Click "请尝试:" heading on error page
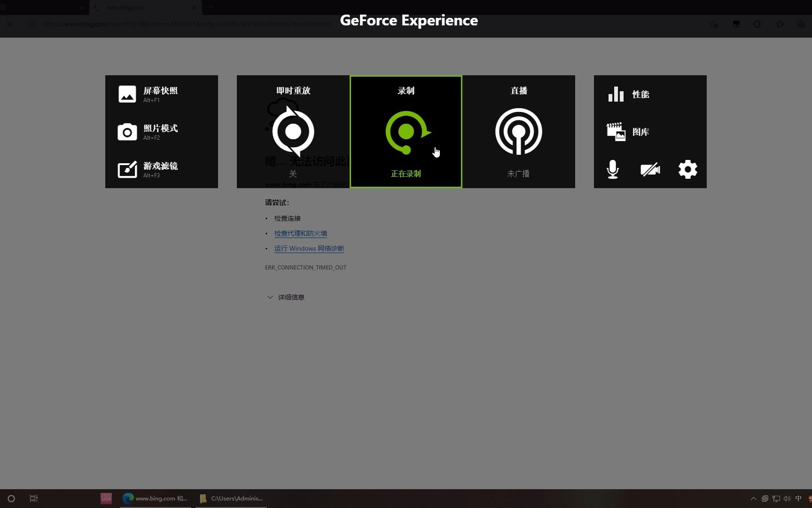This screenshot has height=508, width=812. tap(277, 203)
